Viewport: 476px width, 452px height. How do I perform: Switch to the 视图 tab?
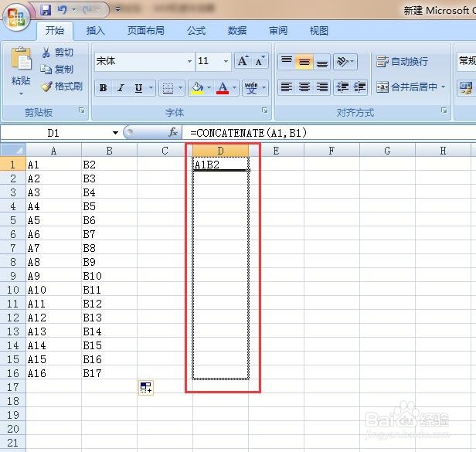(x=318, y=31)
